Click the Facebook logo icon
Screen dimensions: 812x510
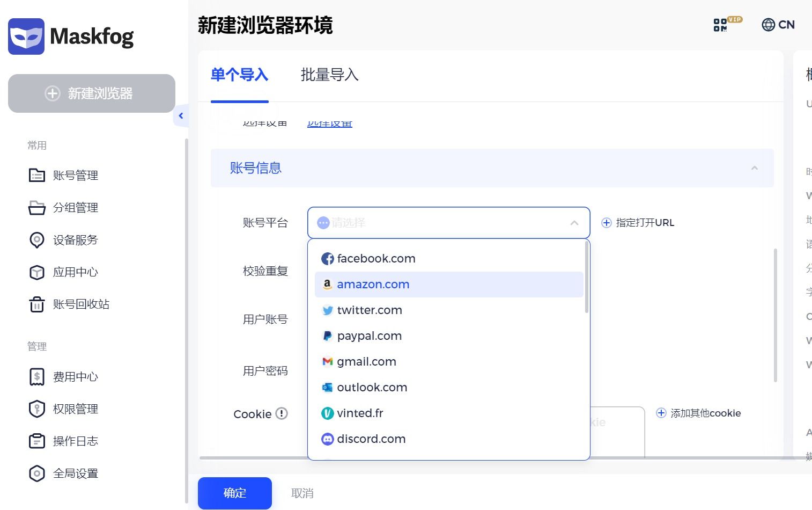327,259
